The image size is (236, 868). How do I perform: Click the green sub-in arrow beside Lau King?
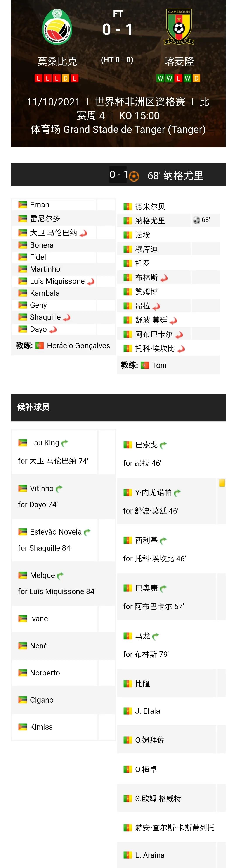(x=65, y=443)
